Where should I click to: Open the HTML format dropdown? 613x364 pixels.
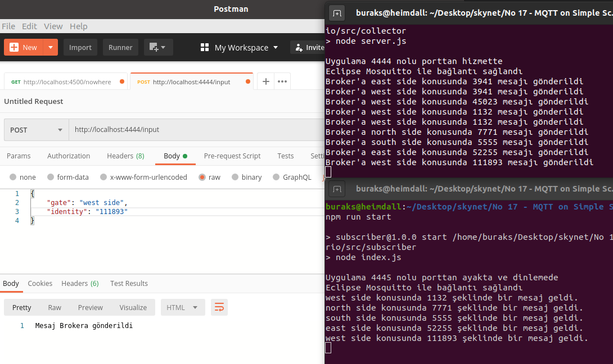point(182,308)
